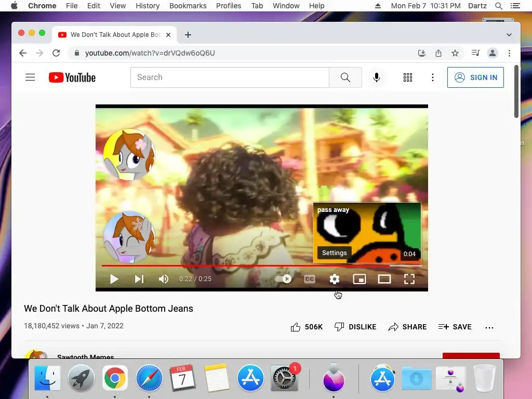Install app icon in address bar
This screenshot has height=399, width=532.
(422, 53)
